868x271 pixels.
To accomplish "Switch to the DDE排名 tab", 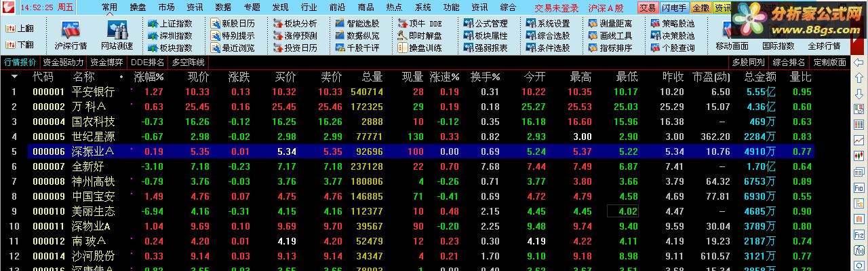I will click(148, 62).
